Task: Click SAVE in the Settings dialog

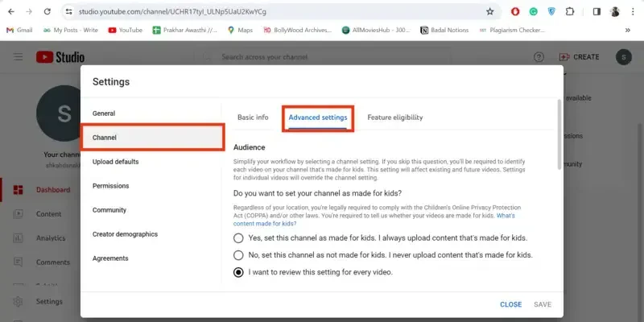Action: click(543, 304)
